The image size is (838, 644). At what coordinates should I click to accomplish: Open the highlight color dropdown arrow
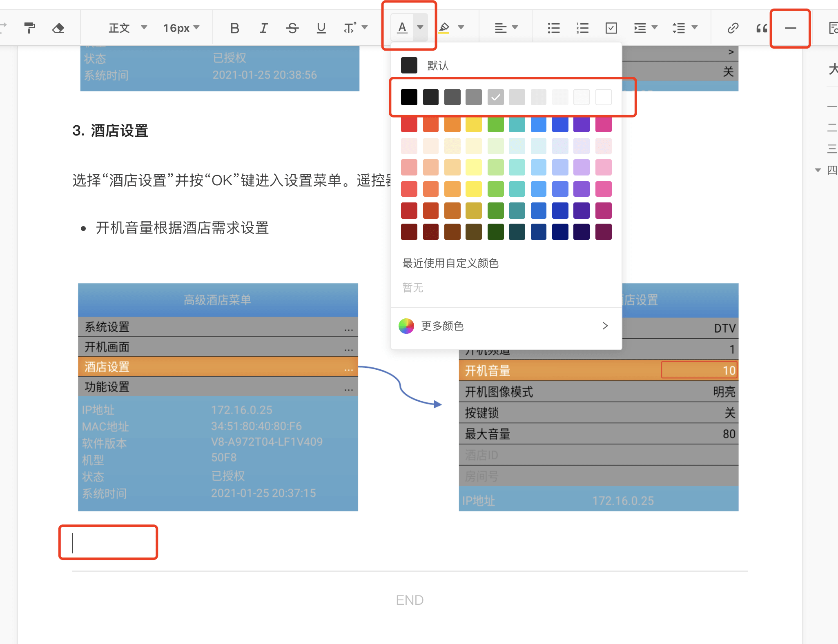point(461,28)
